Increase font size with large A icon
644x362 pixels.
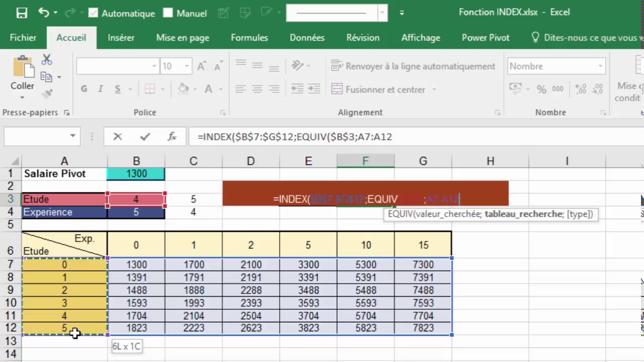click(x=202, y=66)
